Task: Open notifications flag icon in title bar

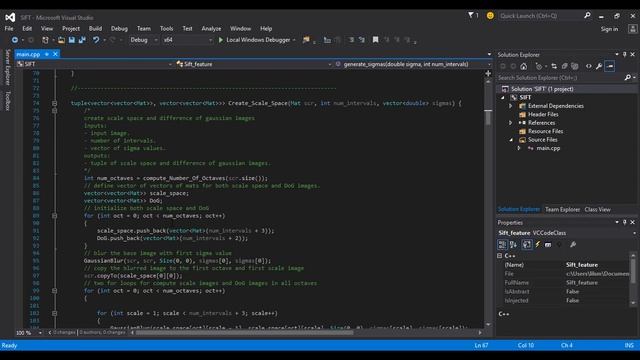Action: click(471, 16)
